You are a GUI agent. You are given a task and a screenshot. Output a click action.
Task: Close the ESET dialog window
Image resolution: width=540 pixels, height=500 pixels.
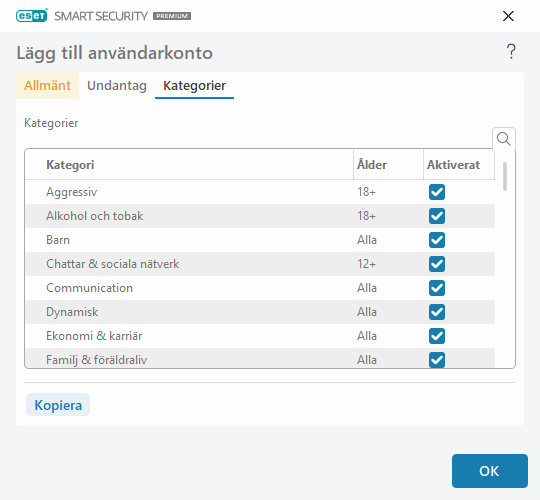tap(508, 16)
